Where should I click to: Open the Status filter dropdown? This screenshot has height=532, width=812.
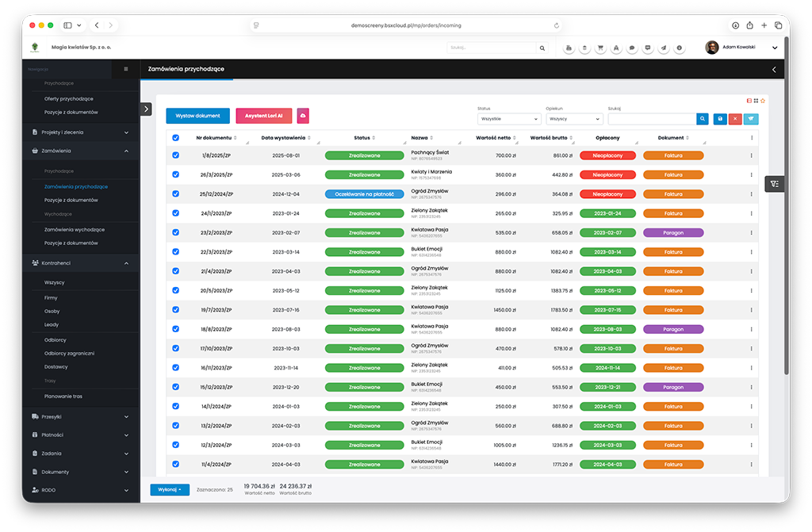(508, 119)
